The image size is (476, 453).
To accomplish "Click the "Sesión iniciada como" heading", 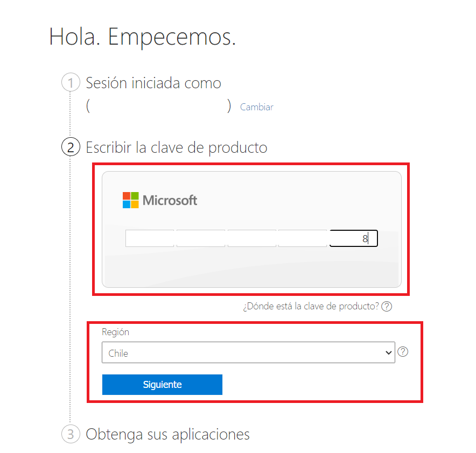I will point(153,83).
